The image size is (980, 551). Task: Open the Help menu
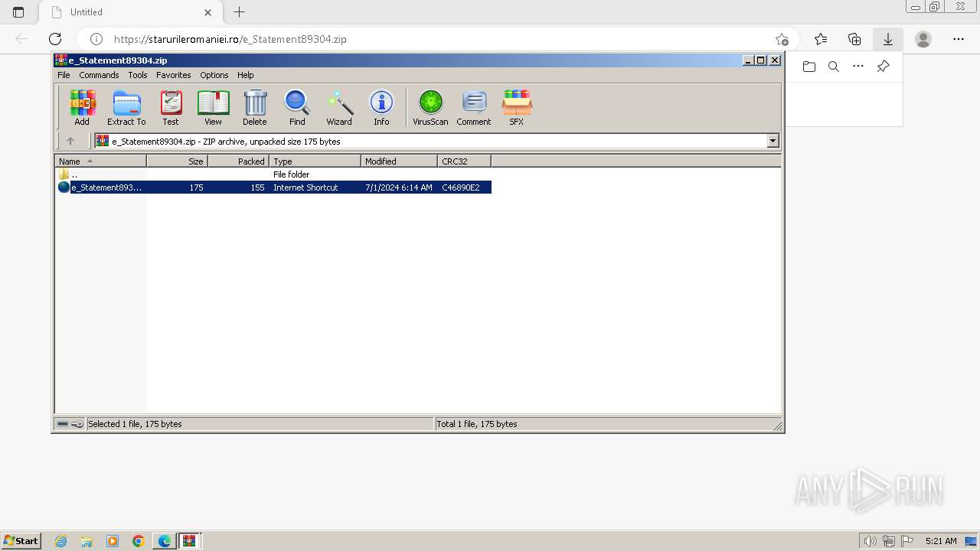coord(245,75)
